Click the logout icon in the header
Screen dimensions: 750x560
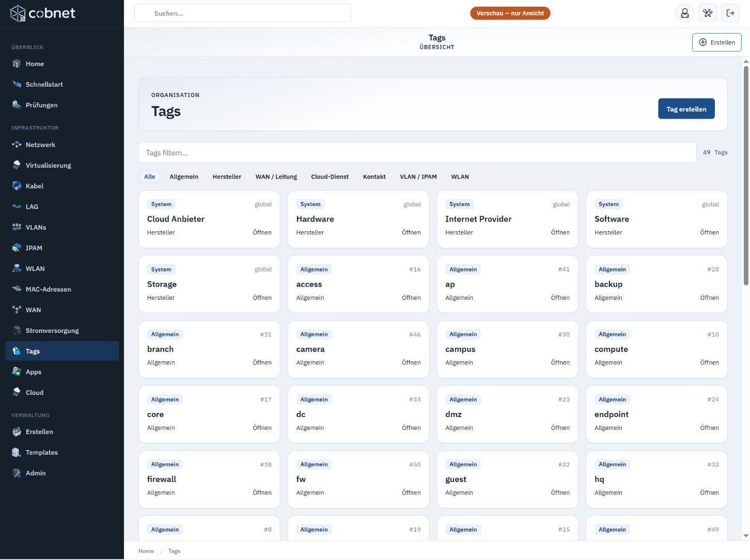coord(730,13)
